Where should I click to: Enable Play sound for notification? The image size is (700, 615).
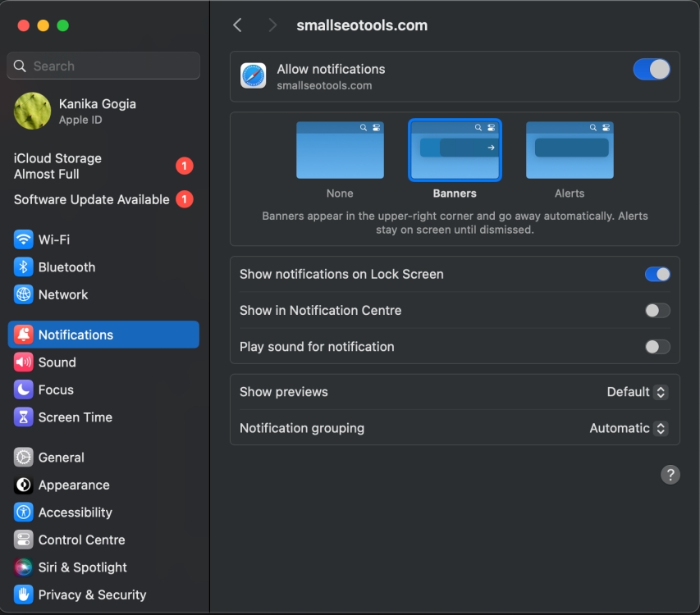(657, 346)
